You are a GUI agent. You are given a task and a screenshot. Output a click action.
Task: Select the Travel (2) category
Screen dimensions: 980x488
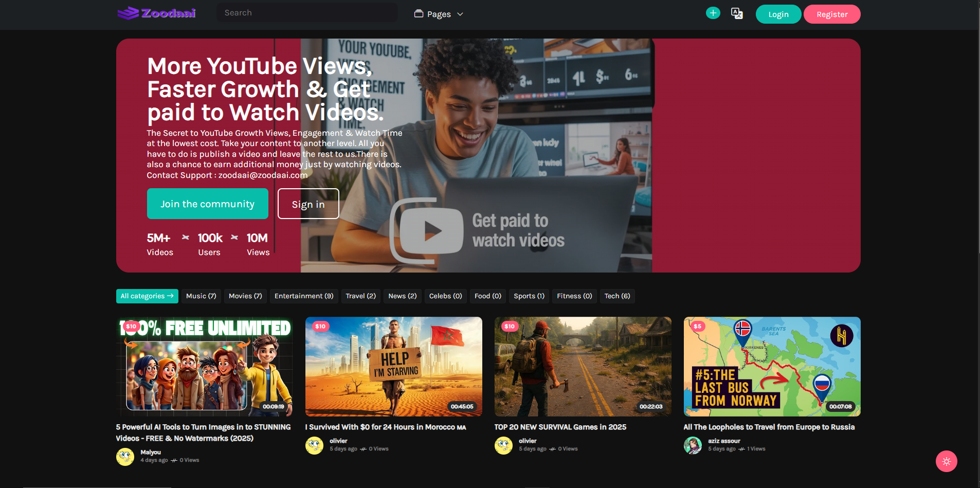[x=360, y=296]
